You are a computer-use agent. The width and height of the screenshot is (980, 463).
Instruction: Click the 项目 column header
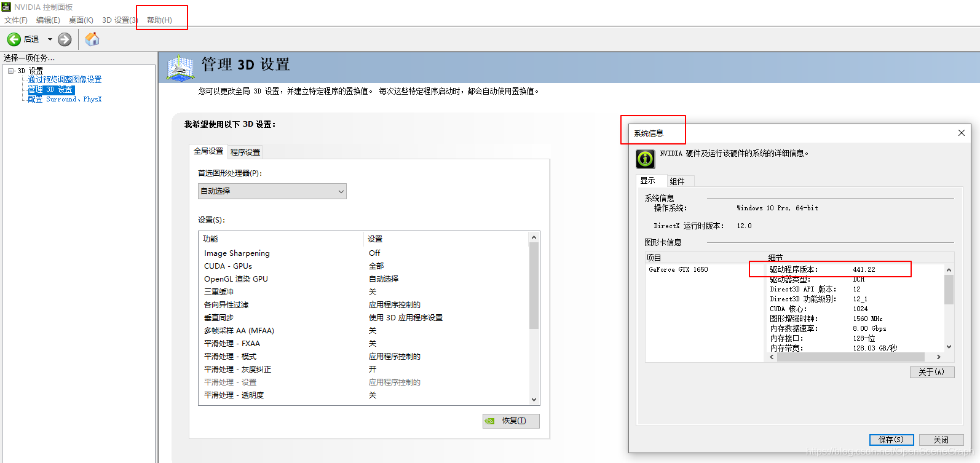pos(706,258)
